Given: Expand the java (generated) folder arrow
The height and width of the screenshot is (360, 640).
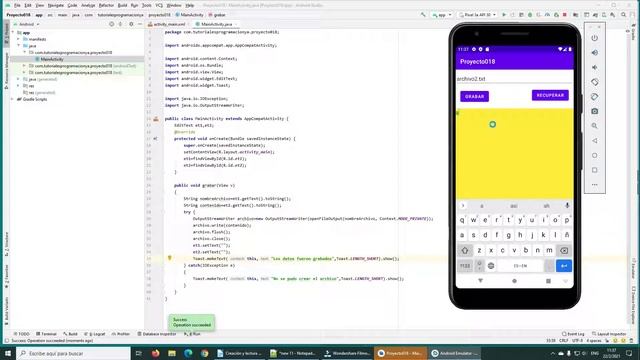Looking at the screenshot, I should pos(19,79).
